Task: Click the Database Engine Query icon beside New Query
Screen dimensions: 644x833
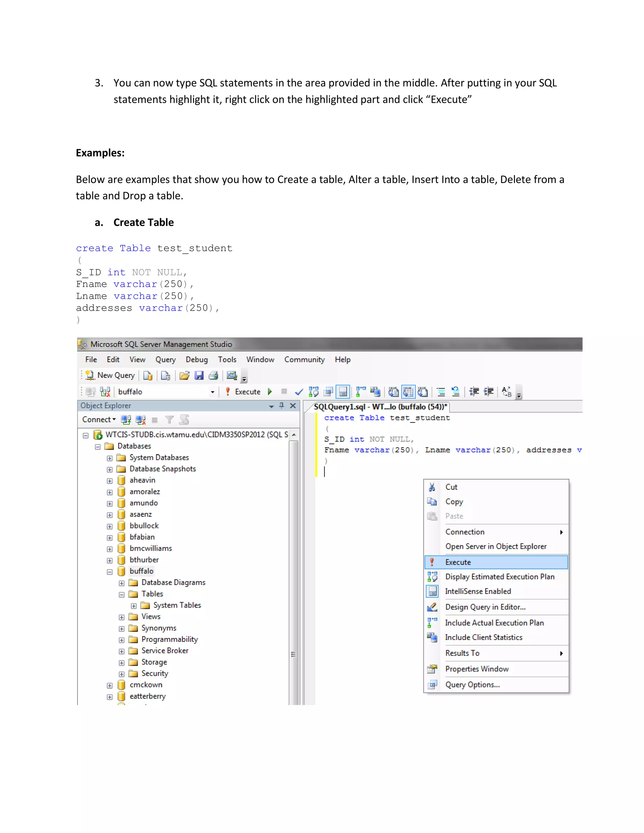Action: coord(148,376)
